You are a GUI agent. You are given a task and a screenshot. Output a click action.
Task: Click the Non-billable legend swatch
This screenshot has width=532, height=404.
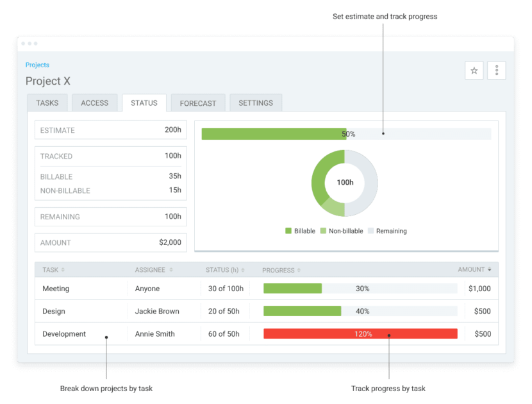tap(323, 231)
